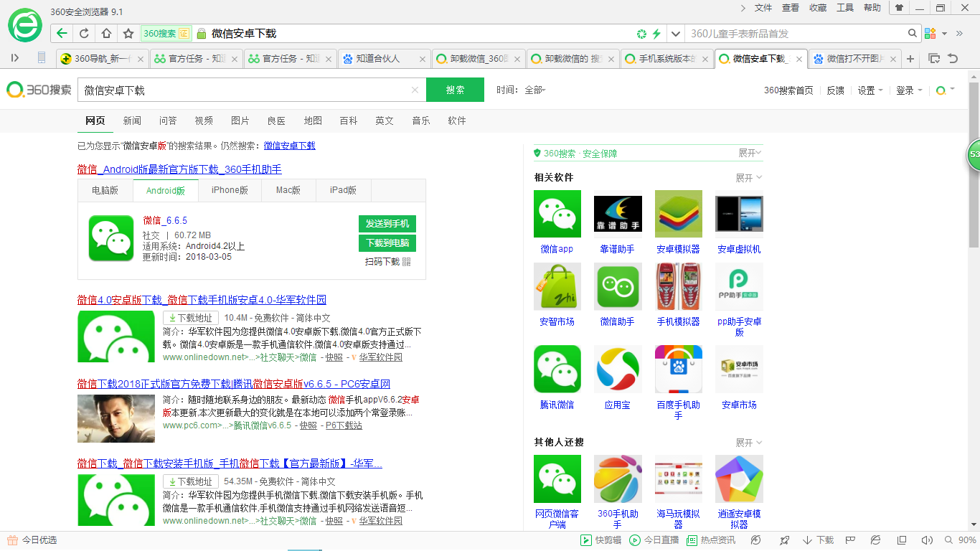Open 360搜索首页 link
The width and height of the screenshot is (980, 551).
(x=788, y=90)
